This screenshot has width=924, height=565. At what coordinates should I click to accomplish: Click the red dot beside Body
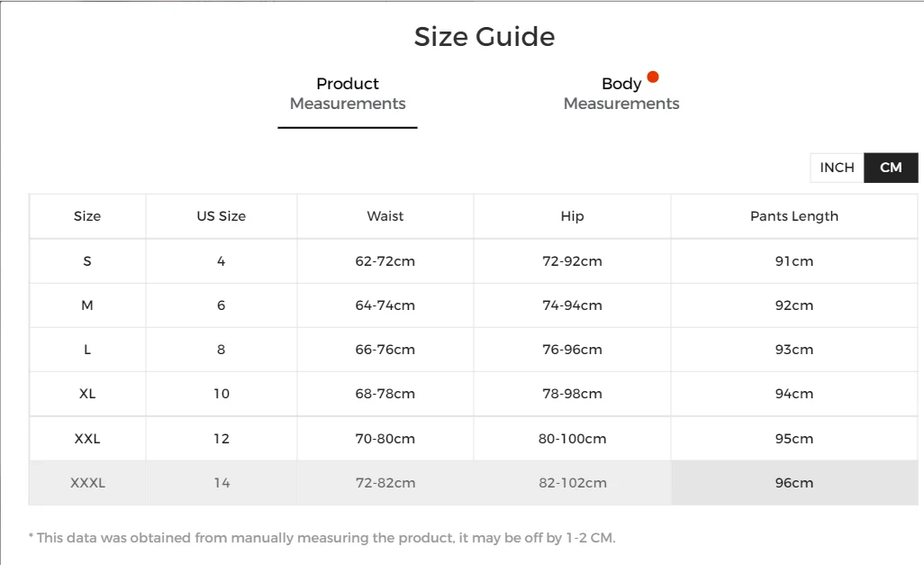[653, 77]
